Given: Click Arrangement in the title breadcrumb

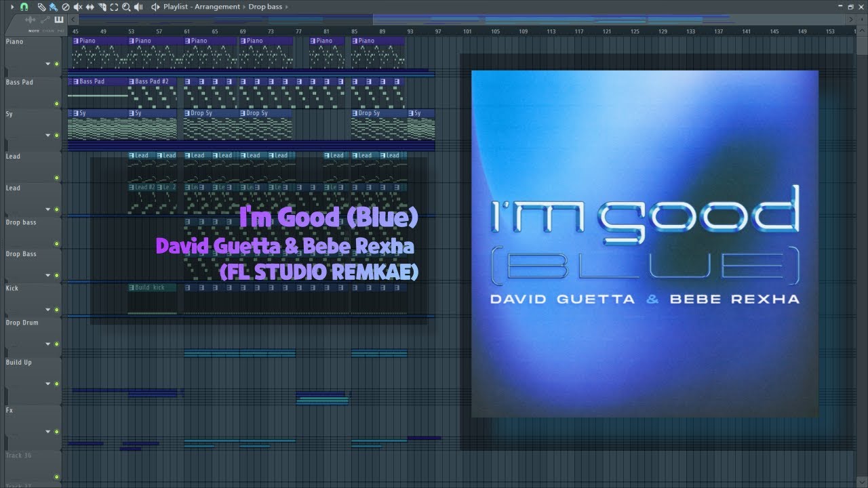Looking at the screenshot, I should coord(217,7).
